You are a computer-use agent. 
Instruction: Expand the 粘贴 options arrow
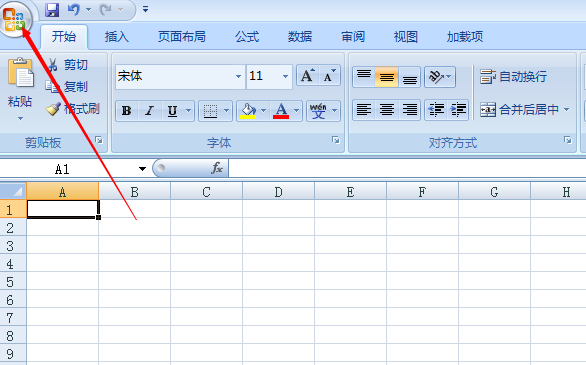pos(21,118)
